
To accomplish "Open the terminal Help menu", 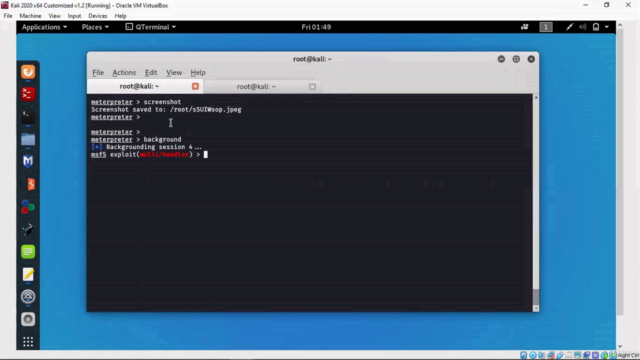I will point(198,73).
